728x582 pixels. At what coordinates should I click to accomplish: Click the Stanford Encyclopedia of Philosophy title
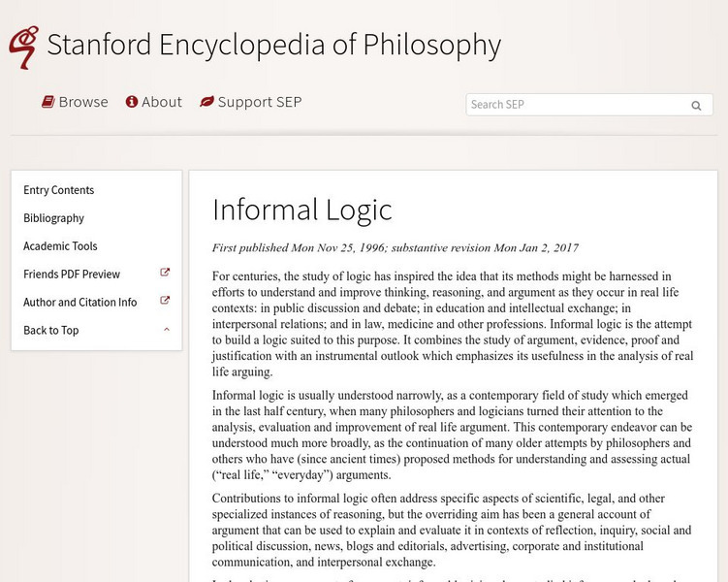coord(273,46)
